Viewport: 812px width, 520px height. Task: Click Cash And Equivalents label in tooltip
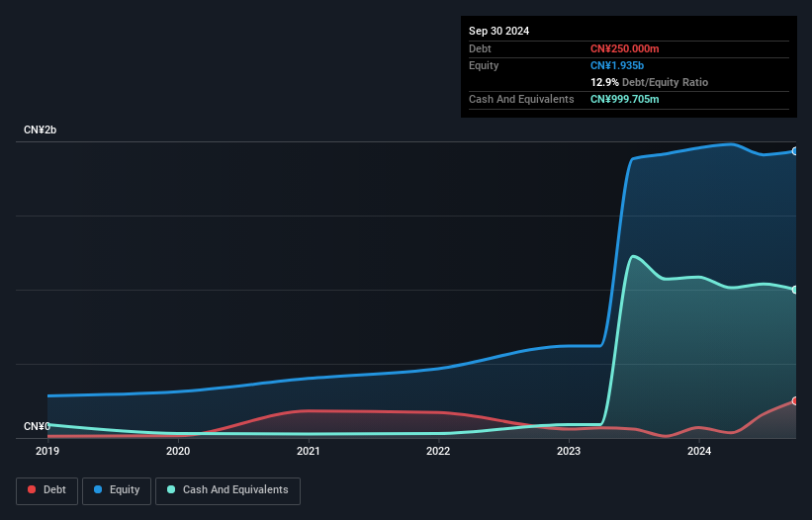(x=521, y=99)
